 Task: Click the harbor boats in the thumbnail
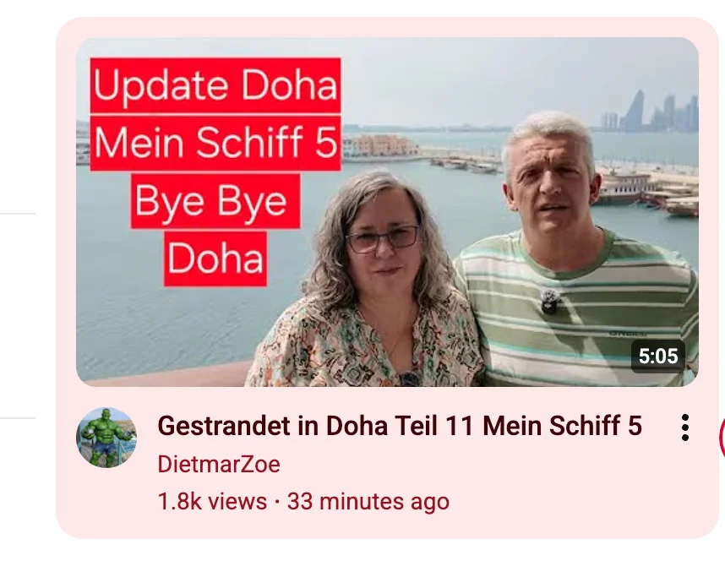pos(647,194)
